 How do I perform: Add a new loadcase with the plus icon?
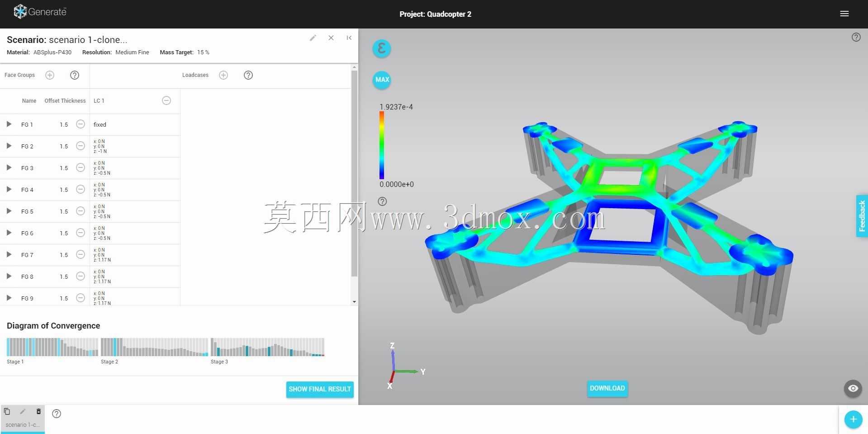coord(223,75)
